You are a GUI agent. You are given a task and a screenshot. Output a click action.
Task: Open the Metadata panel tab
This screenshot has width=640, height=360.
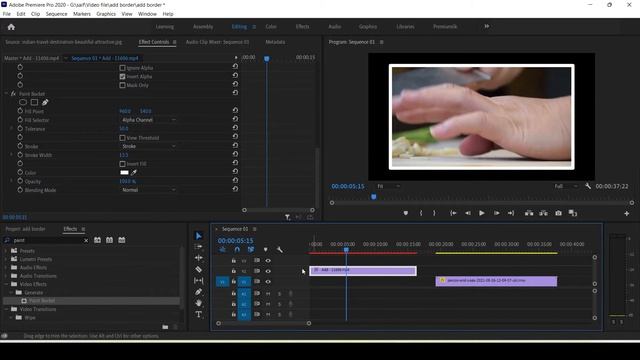click(x=275, y=42)
